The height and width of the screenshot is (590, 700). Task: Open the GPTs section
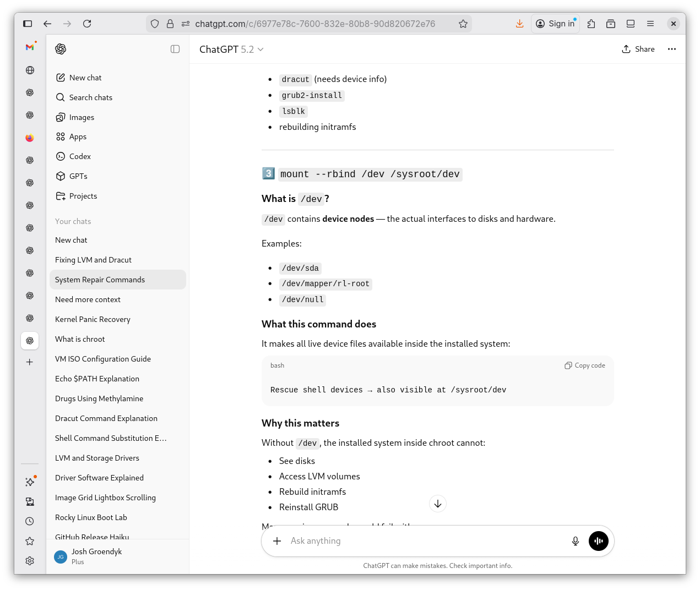pos(78,176)
